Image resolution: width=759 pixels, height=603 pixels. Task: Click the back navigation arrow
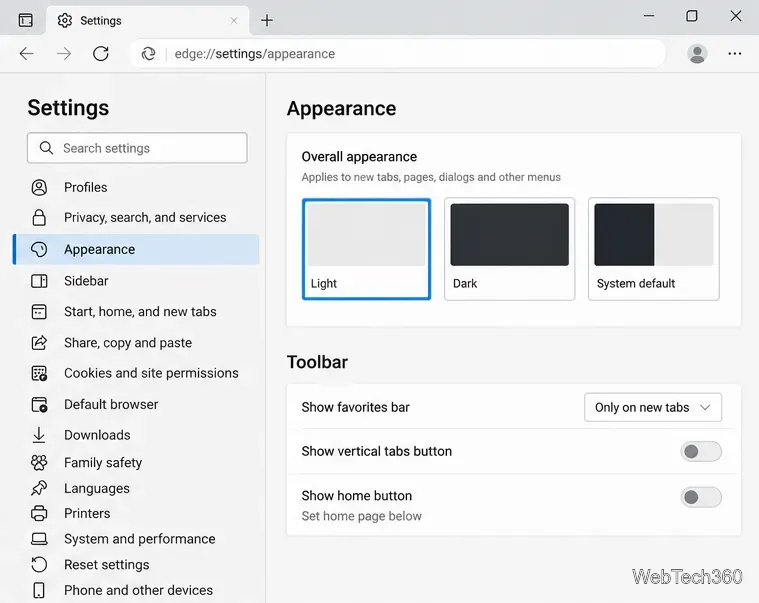click(27, 54)
